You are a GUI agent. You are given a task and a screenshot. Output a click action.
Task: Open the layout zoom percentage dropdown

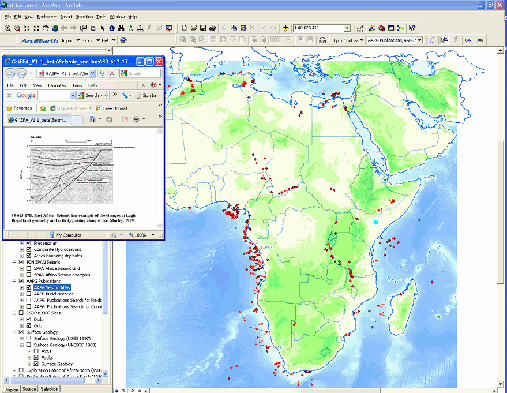[289, 40]
